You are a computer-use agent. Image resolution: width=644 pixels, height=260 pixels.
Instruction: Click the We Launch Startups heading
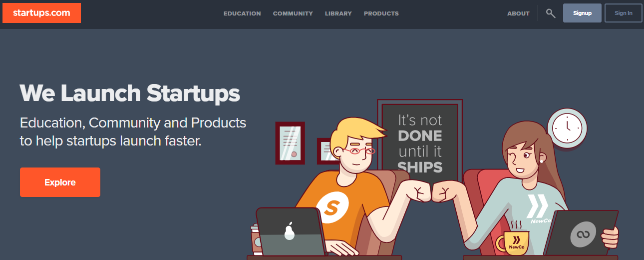[x=130, y=93]
